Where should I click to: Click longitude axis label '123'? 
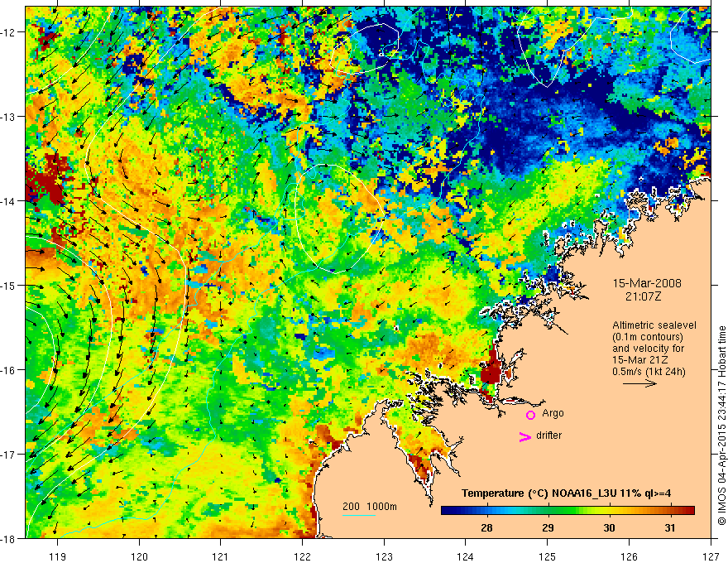[384, 556]
